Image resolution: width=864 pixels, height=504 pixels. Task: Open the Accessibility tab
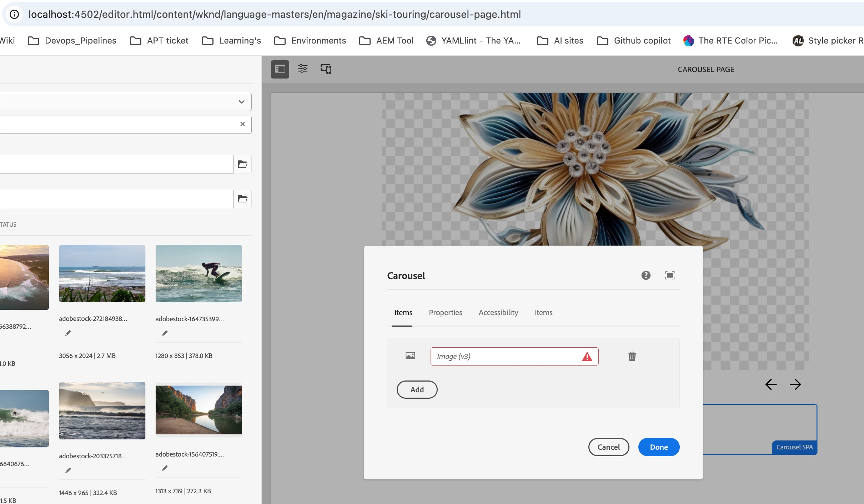coord(498,313)
